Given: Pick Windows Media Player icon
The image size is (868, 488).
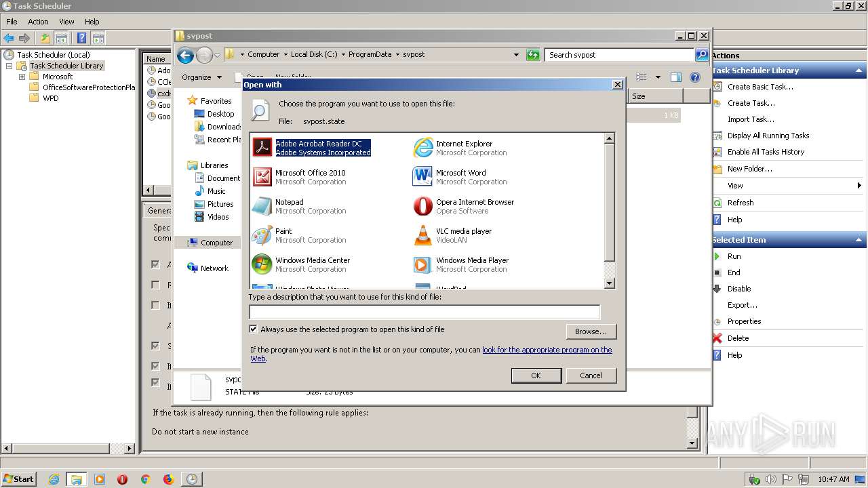Looking at the screenshot, I should 423,264.
